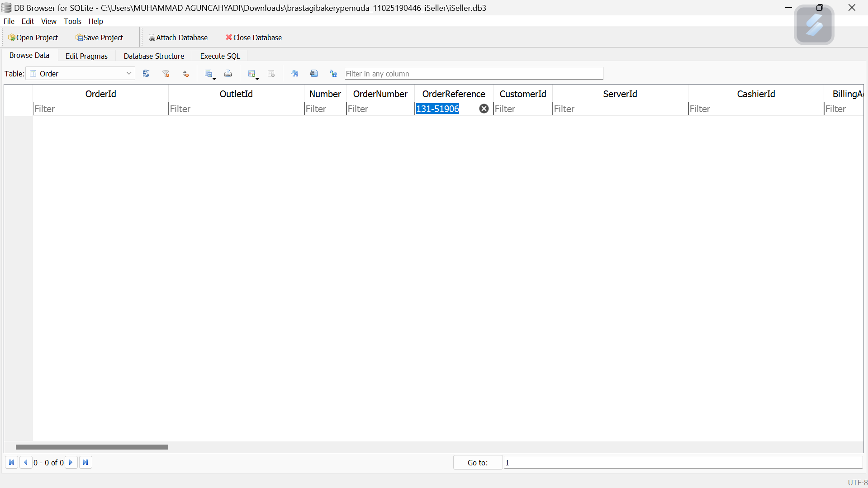Switch to the Database Structure tab
This screenshot has width=868, height=488.
[154, 56]
